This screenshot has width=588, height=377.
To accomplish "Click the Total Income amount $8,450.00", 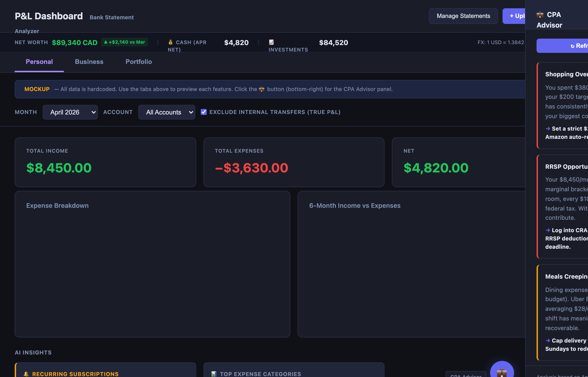I will click(x=59, y=168).
